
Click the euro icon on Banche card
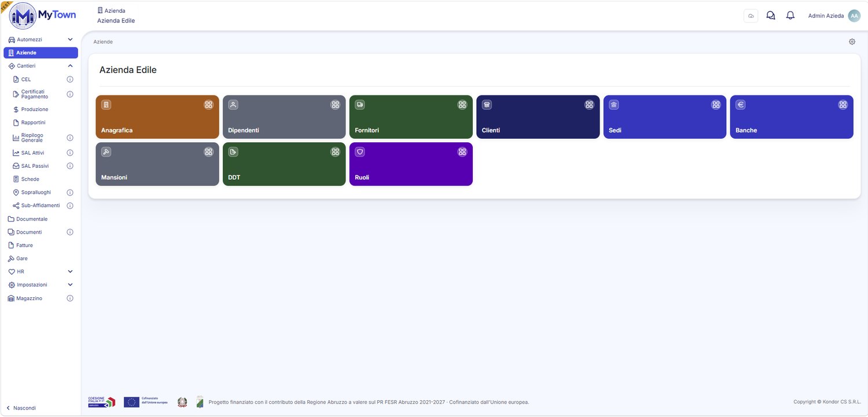pyautogui.click(x=741, y=105)
